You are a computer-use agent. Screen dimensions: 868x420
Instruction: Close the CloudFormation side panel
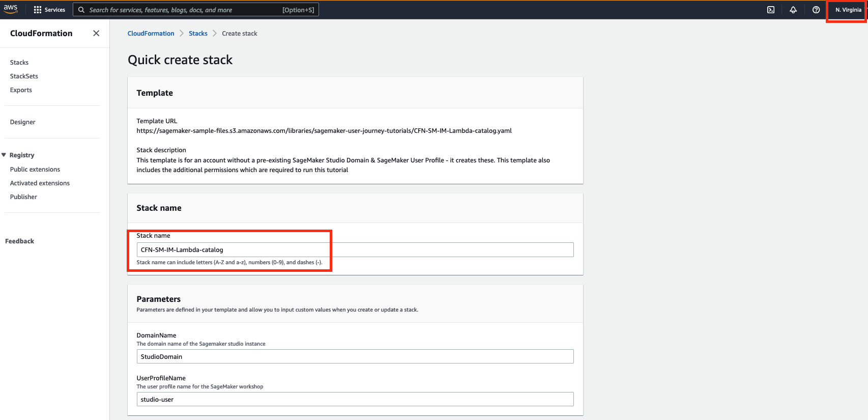click(x=96, y=33)
